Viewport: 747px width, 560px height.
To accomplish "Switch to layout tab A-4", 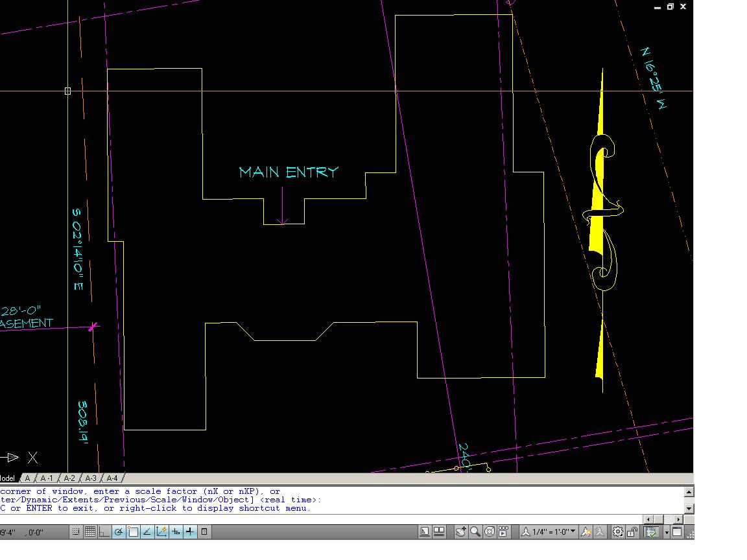I will (x=112, y=478).
